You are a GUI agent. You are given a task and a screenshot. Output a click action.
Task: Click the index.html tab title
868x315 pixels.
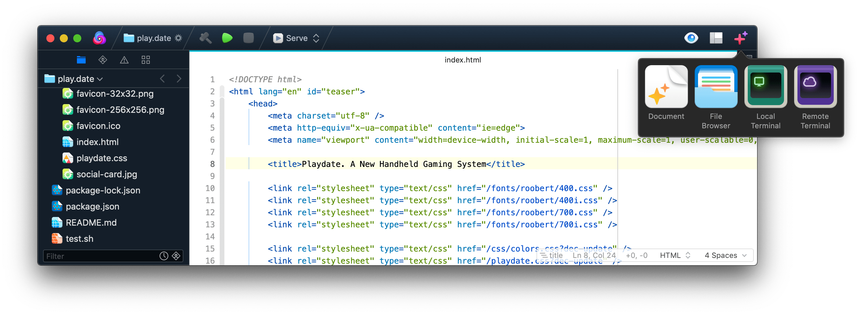click(x=463, y=60)
